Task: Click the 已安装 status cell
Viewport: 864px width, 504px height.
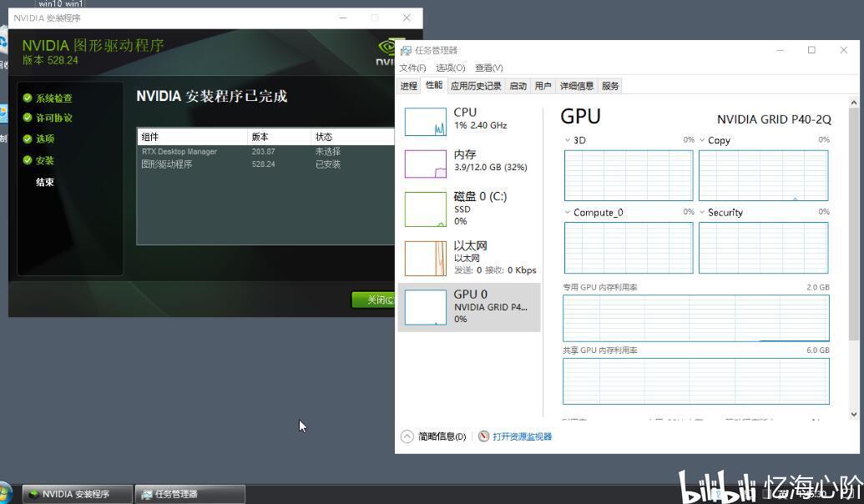Action: (328, 164)
